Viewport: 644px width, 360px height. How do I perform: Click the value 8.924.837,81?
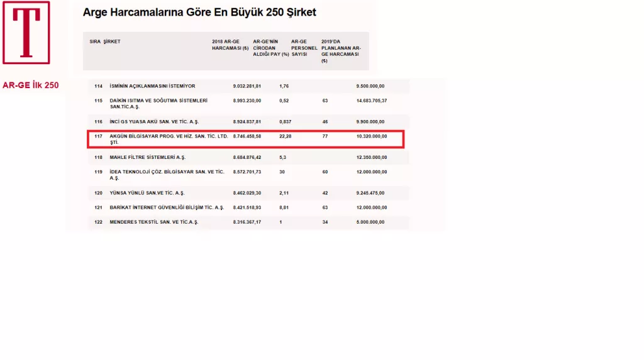pyautogui.click(x=247, y=122)
